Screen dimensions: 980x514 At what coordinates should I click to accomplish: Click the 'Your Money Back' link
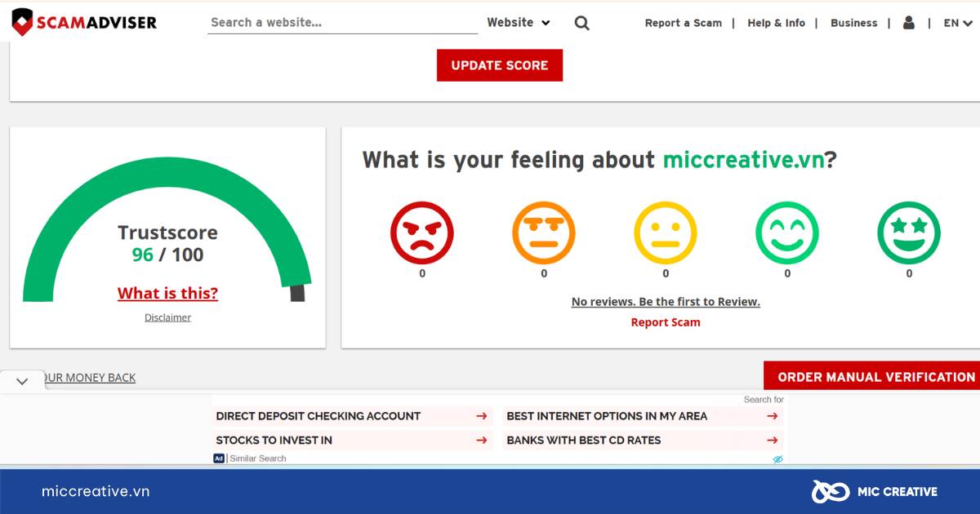[x=90, y=378]
